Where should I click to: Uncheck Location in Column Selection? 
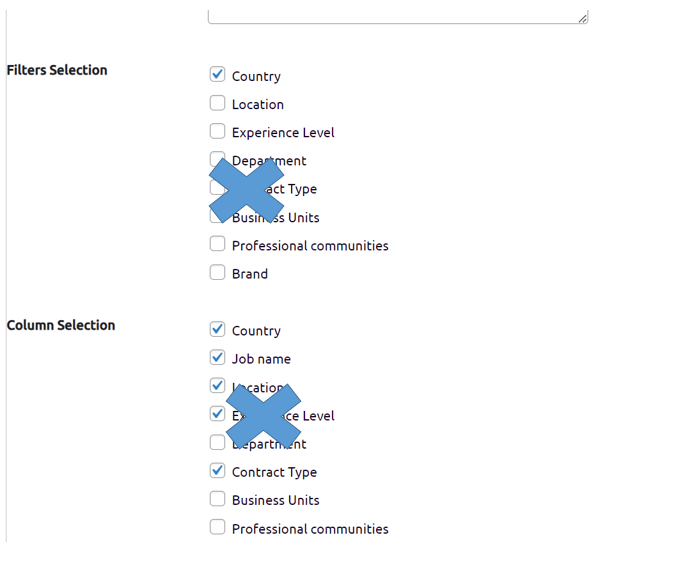(217, 385)
